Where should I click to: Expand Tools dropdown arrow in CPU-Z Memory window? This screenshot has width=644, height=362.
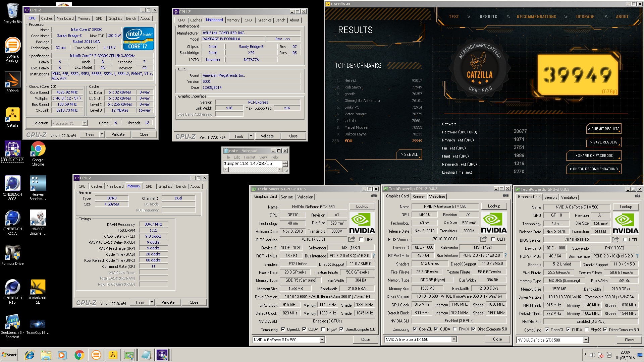152,302
